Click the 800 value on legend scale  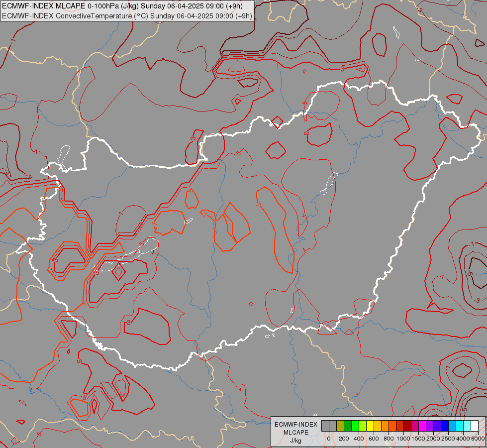389,439
